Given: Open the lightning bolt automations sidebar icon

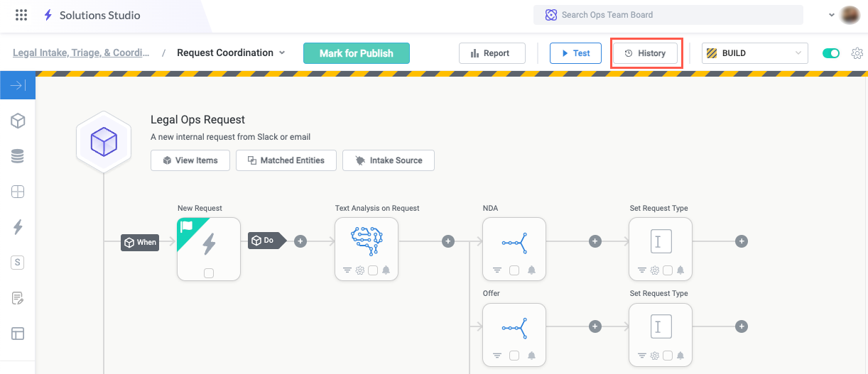Looking at the screenshot, I should click(18, 227).
